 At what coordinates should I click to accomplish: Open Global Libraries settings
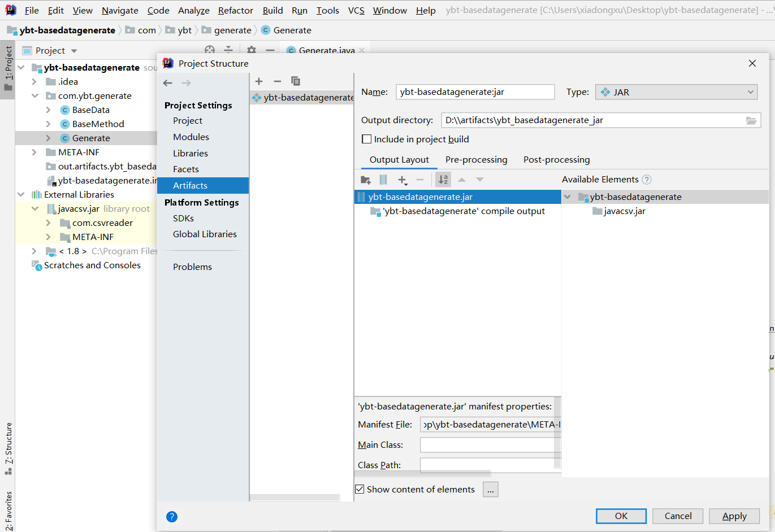[205, 234]
